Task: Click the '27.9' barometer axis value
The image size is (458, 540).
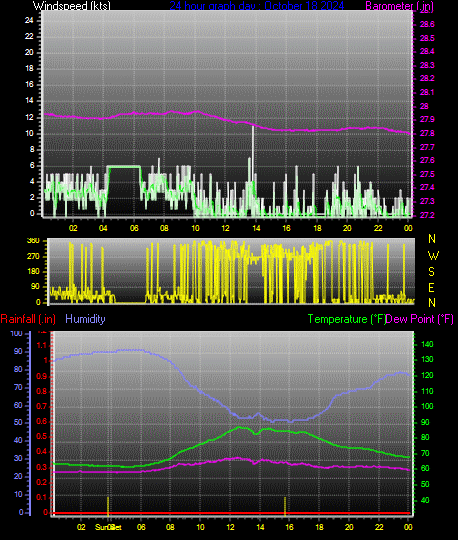Action: pyautogui.click(x=427, y=120)
